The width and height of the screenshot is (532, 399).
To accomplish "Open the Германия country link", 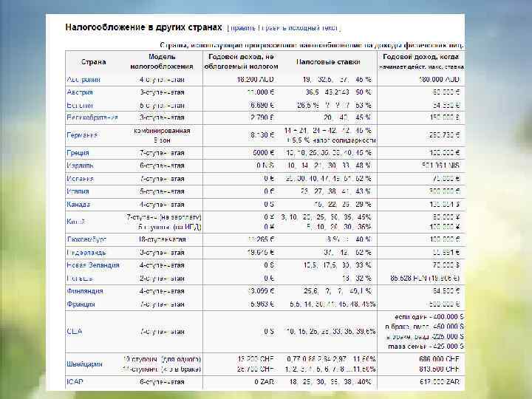I will click(x=82, y=135).
